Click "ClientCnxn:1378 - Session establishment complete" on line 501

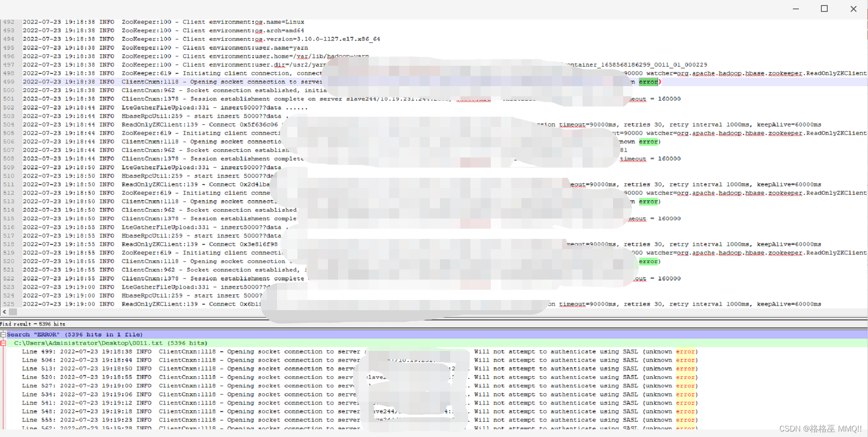tap(213, 99)
